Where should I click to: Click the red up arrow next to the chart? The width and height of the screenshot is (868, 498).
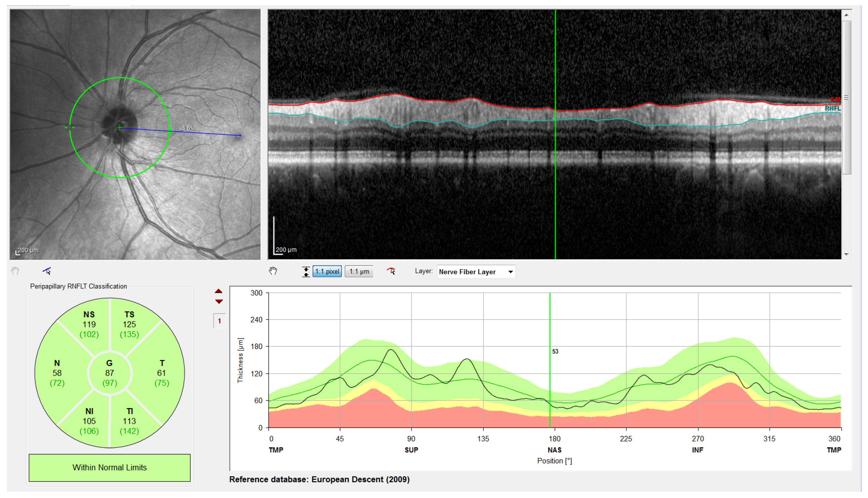click(219, 291)
